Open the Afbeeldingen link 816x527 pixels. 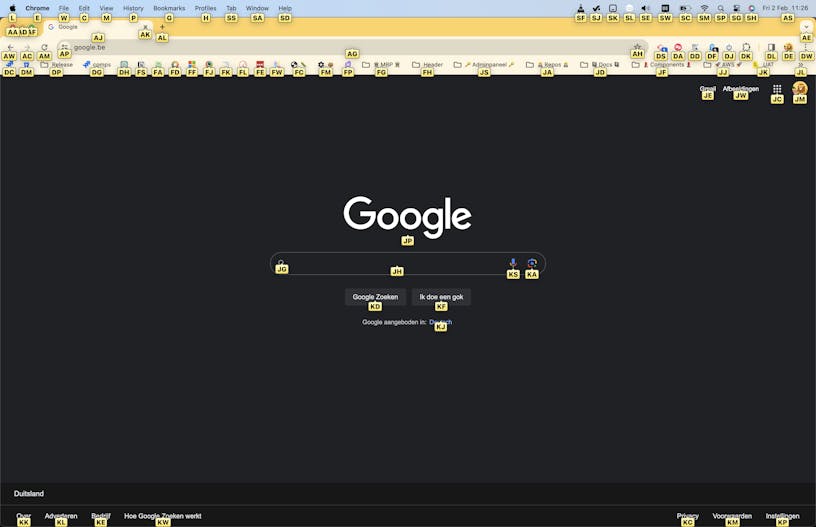(741, 89)
